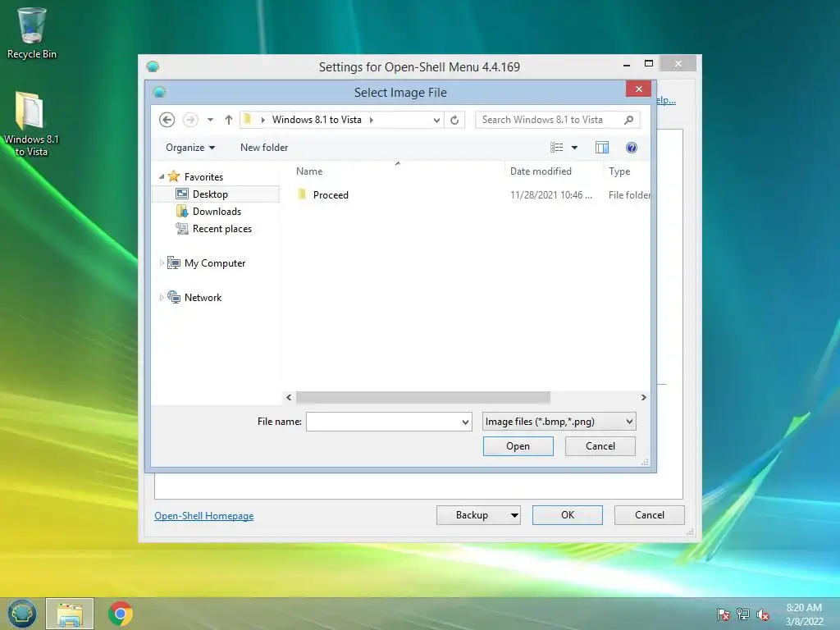The image size is (840, 630).
Task: Click the Backup button in settings window
Action: [x=472, y=515]
